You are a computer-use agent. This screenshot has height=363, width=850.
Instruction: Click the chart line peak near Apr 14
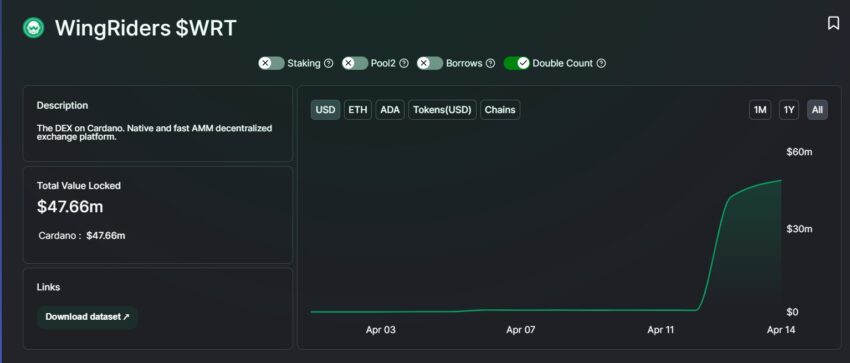[x=781, y=180]
